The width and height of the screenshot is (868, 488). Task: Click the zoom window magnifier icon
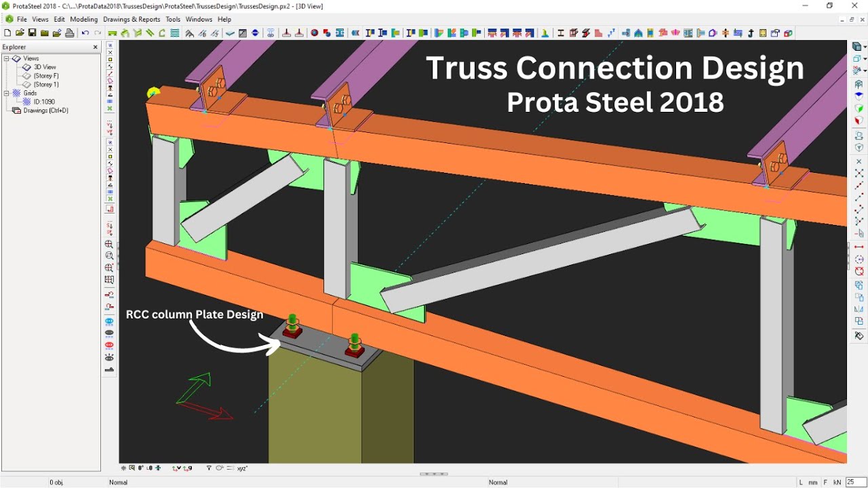tap(109, 268)
